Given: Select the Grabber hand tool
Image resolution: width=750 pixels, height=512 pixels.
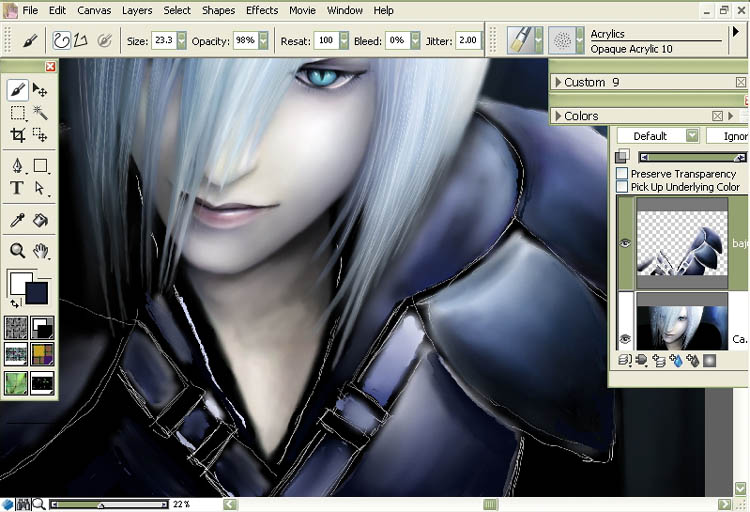Looking at the screenshot, I should coord(41,250).
